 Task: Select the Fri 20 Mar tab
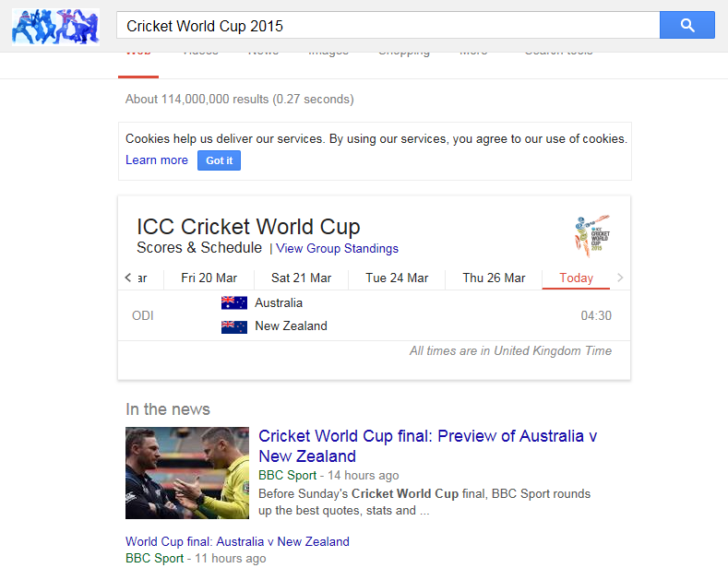[209, 278]
